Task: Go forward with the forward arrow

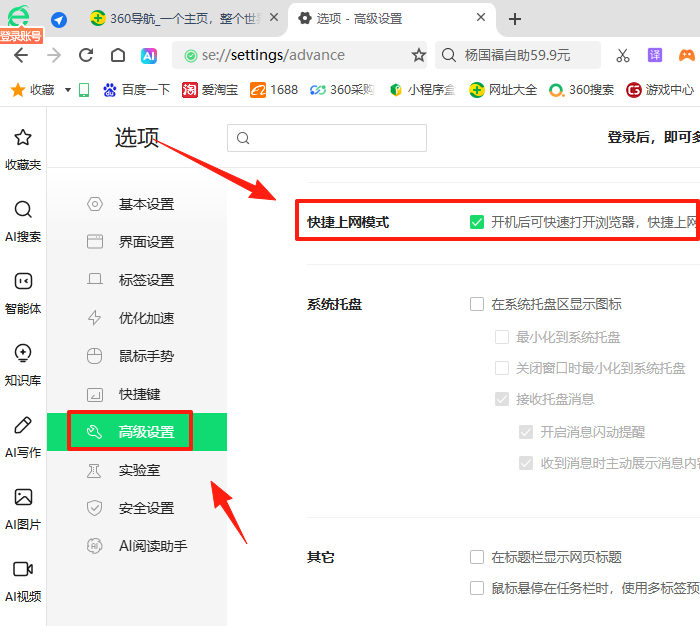Action: click(54, 55)
